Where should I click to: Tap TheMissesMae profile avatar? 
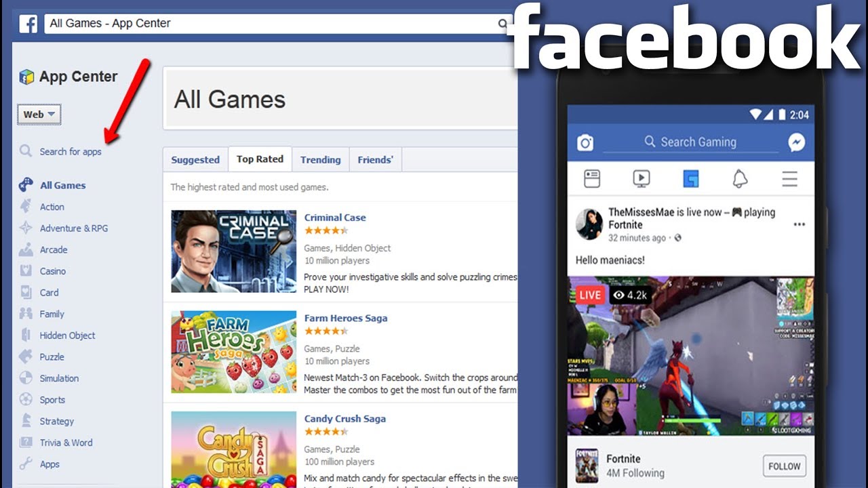[x=589, y=224]
